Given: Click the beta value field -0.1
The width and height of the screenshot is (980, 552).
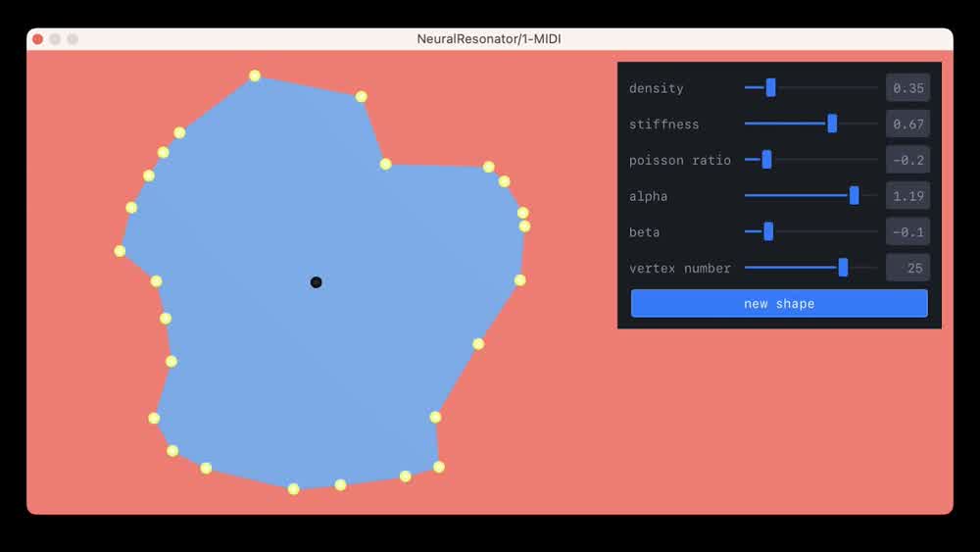Looking at the screenshot, I should 908,231.
